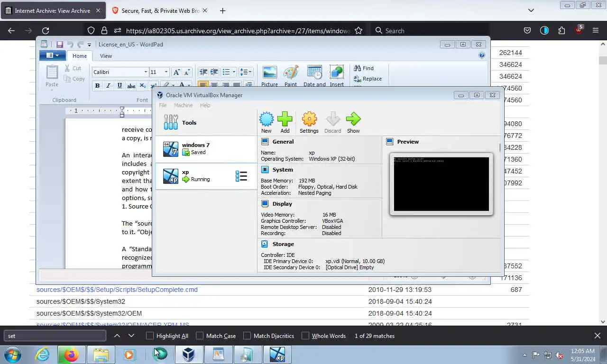Tick the Highlight All checkbox
Image resolution: width=607 pixels, height=364 pixels.
click(x=150, y=336)
